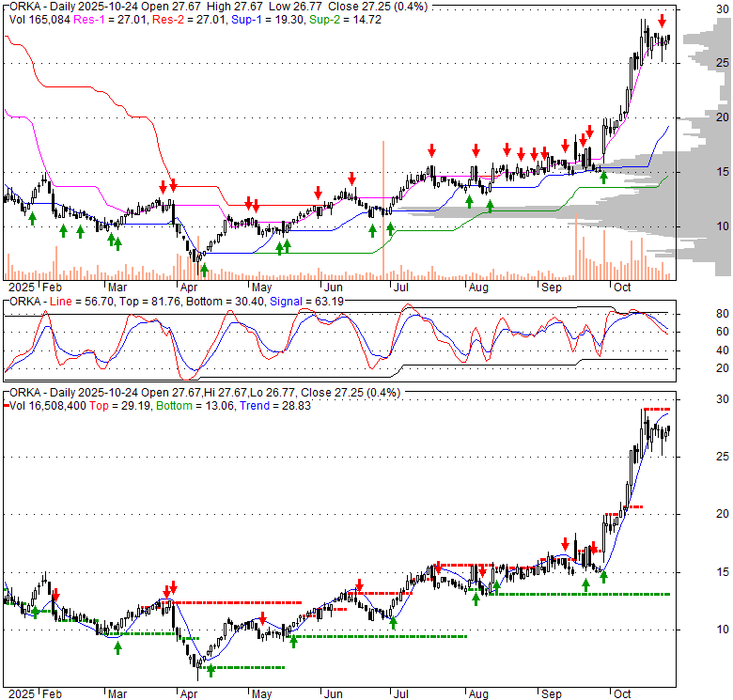Image resolution: width=733 pixels, height=700 pixels.
Task: Click the red dashed resistance line at October top
Action: tap(656, 410)
